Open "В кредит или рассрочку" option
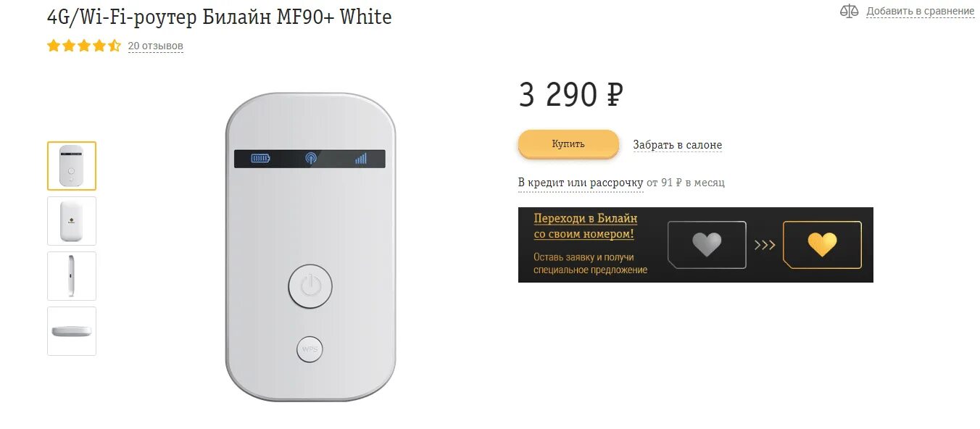 coord(581,183)
